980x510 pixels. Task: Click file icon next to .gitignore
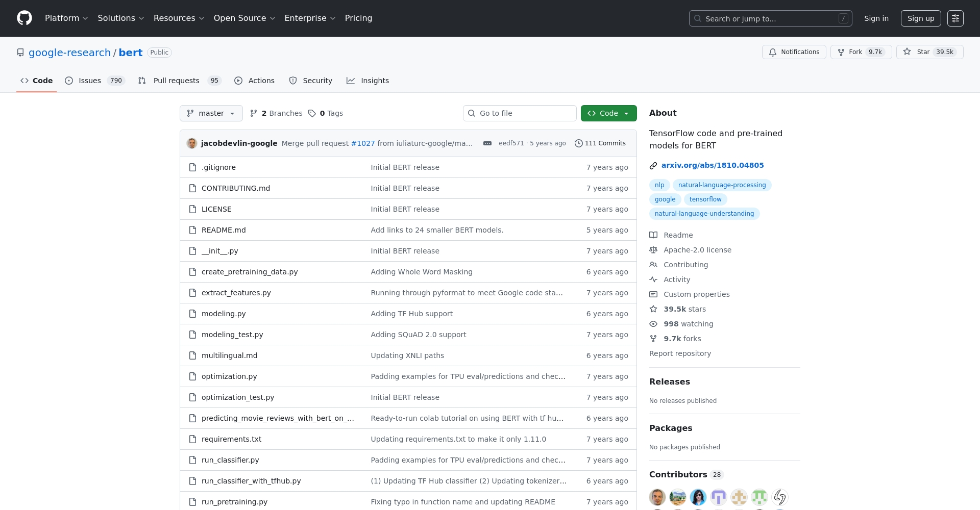(x=192, y=167)
